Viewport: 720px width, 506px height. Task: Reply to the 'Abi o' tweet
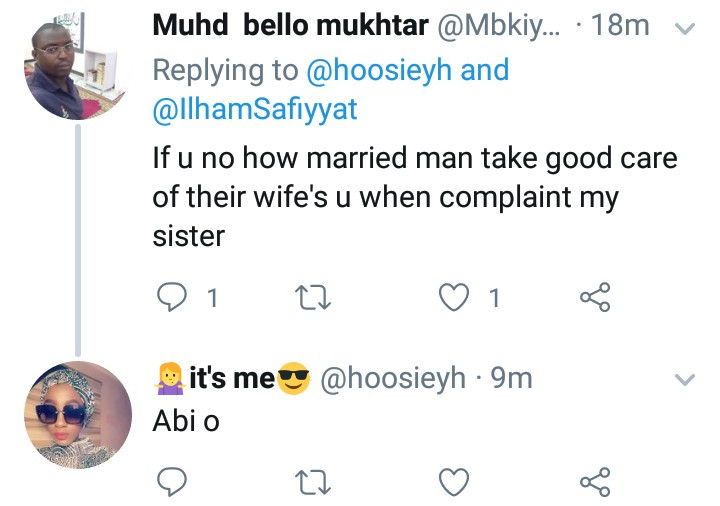(172, 484)
